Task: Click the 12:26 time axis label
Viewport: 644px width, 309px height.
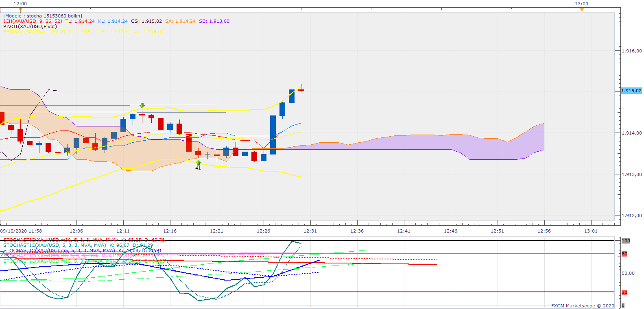Action: click(x=263, y=231)
